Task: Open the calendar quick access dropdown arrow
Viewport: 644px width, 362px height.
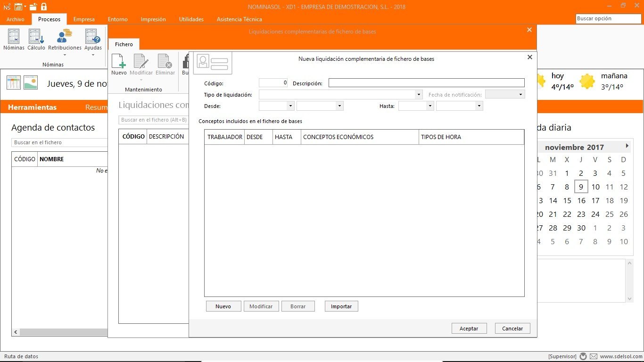Action: click(x=25, y=7)
